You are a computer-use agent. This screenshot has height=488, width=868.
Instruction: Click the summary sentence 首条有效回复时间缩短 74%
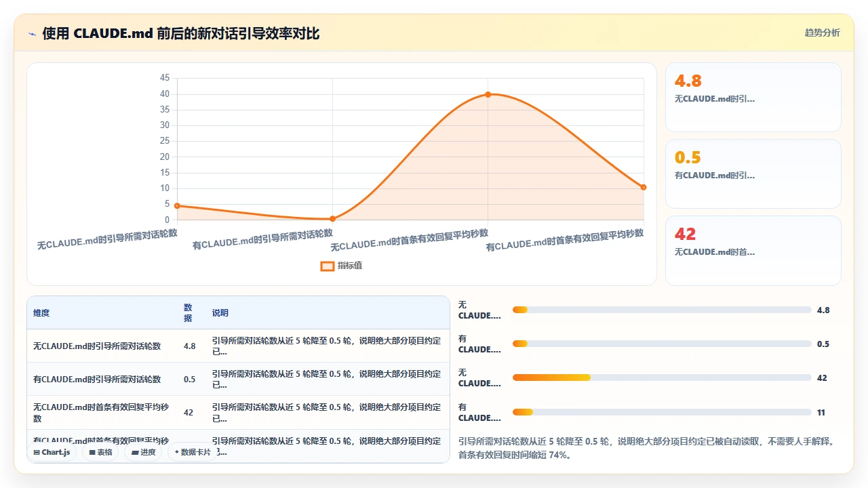coord(515,455)
